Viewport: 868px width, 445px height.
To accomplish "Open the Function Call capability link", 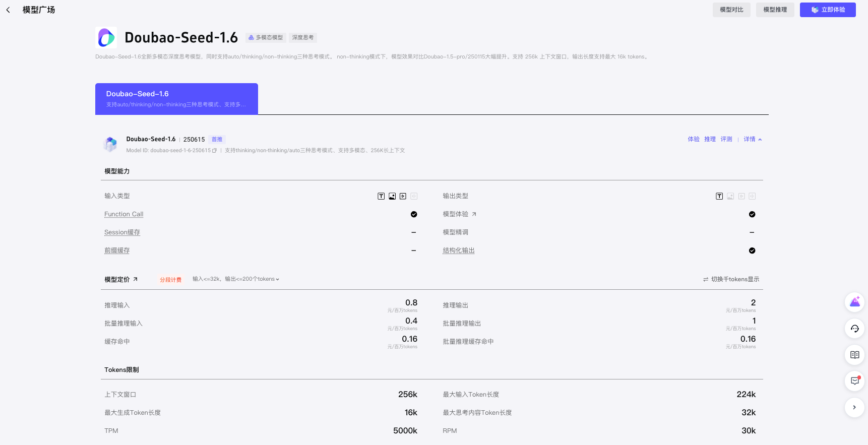I will tap(124, 214).
